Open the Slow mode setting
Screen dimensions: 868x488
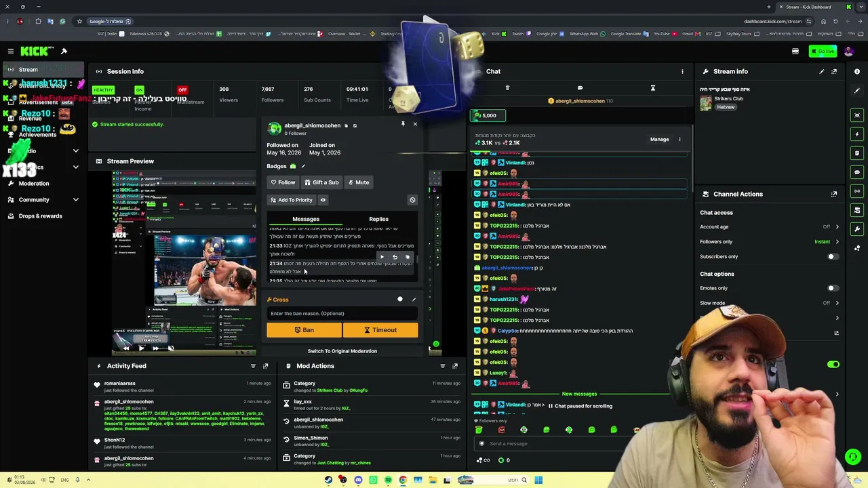[770, 303]
